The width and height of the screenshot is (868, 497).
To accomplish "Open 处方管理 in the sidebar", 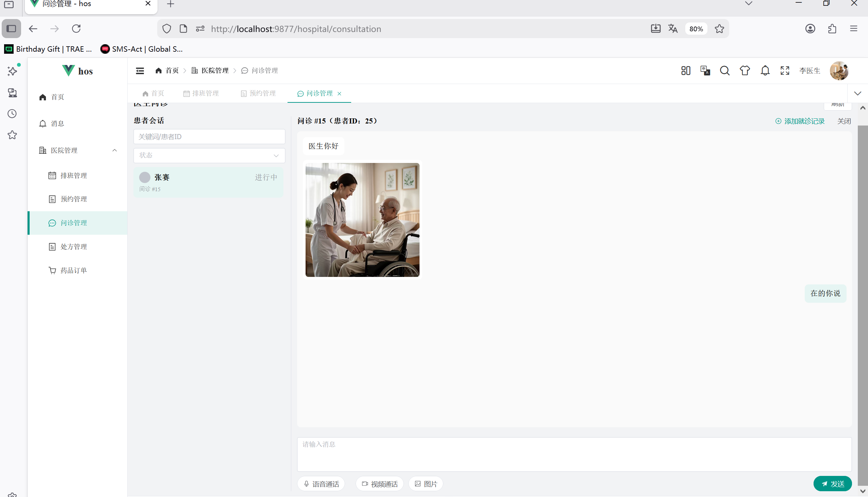I will pyautogui.click(x=73, y=247).
